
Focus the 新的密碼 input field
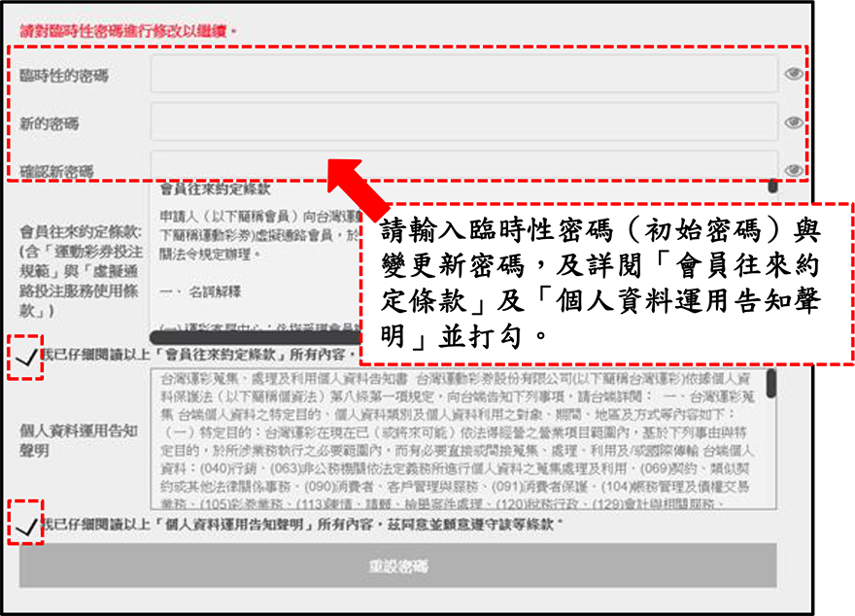coord(463,122)
